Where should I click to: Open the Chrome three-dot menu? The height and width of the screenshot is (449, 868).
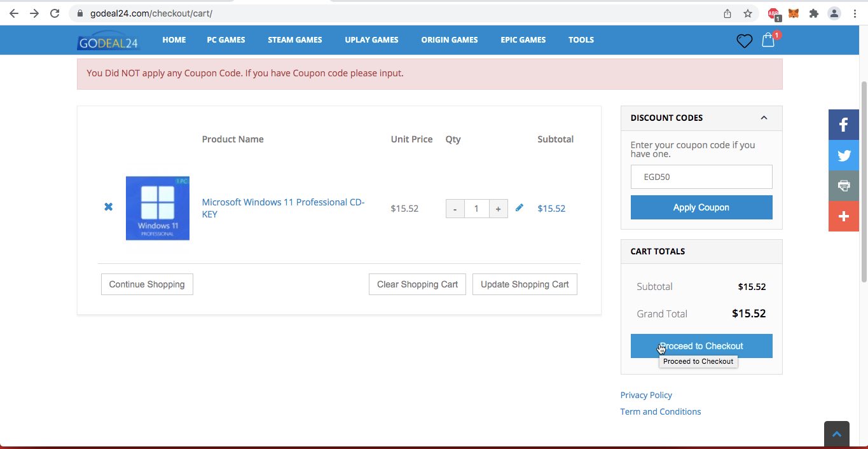855,13
